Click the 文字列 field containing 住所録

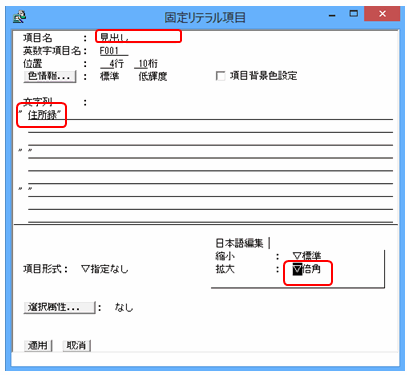(x=210, y=115)
